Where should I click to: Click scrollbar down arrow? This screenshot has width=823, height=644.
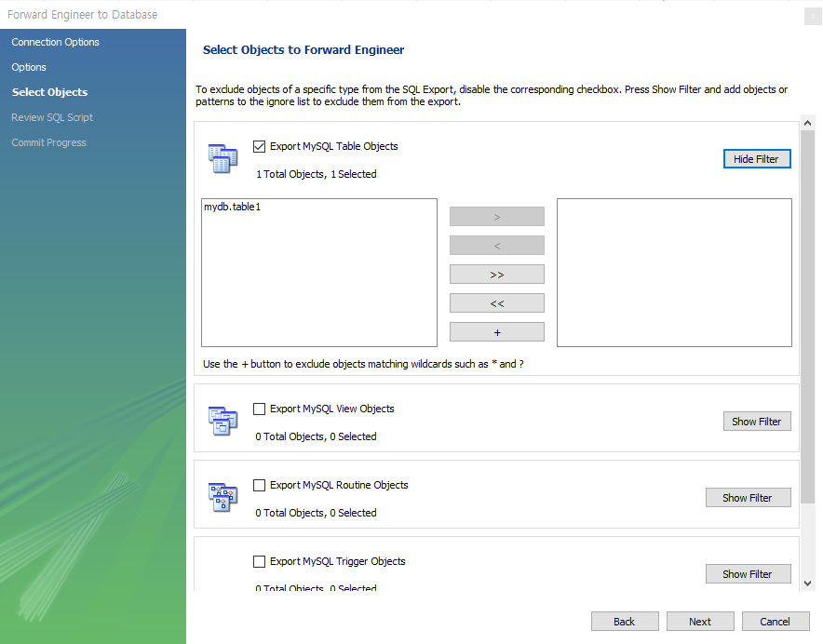808,584
